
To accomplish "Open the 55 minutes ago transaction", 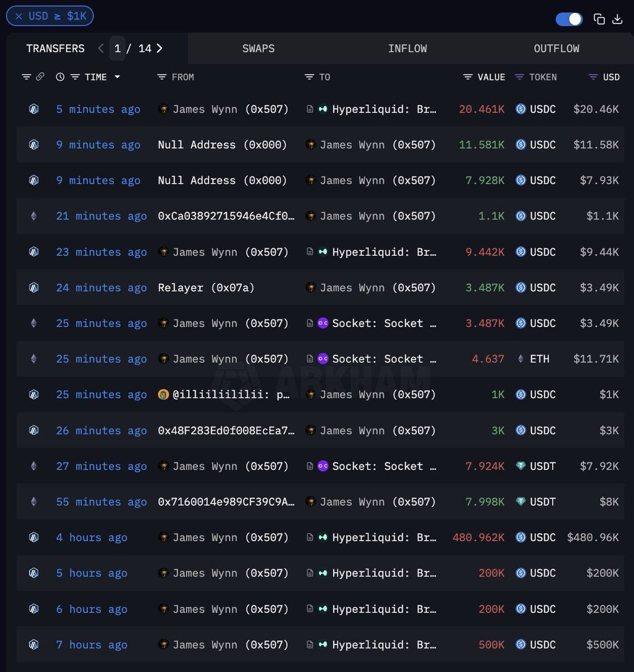I will [101, 502].
